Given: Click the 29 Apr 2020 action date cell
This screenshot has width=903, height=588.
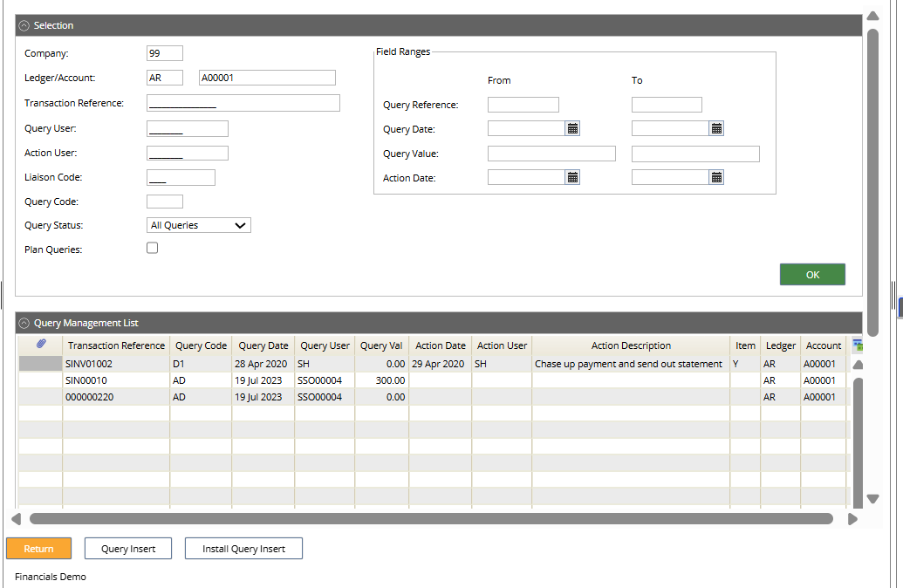Looking at the screenshot, I should pyautogui.click(x=440, y=364).
